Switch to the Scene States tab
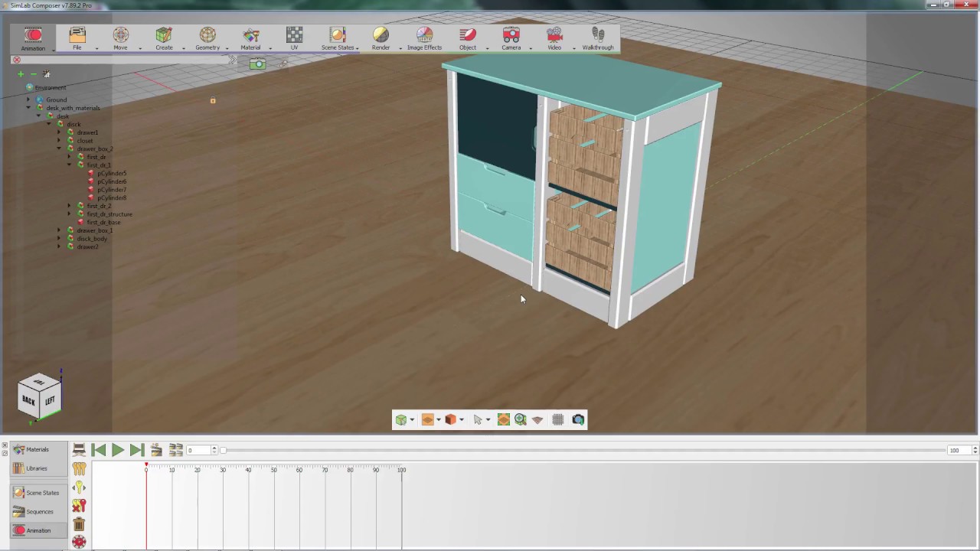Image resolution: width=980 pixels, height=551 pixels. 38,493
